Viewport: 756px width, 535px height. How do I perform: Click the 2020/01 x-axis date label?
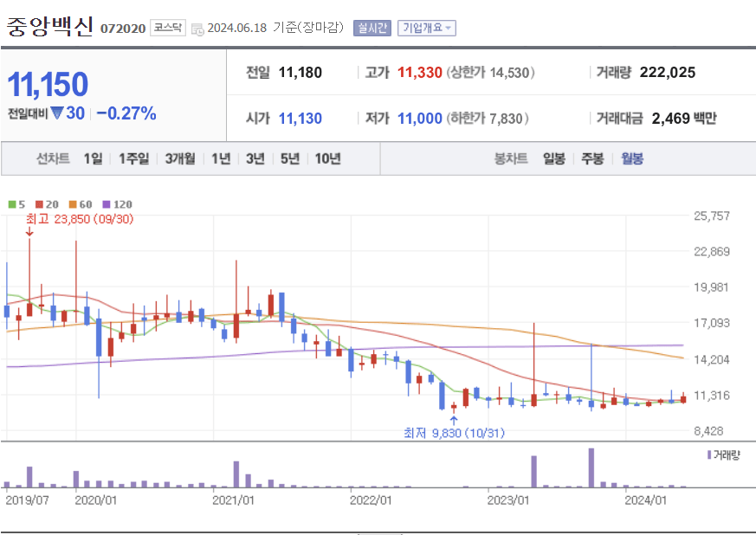click(95, 500)
